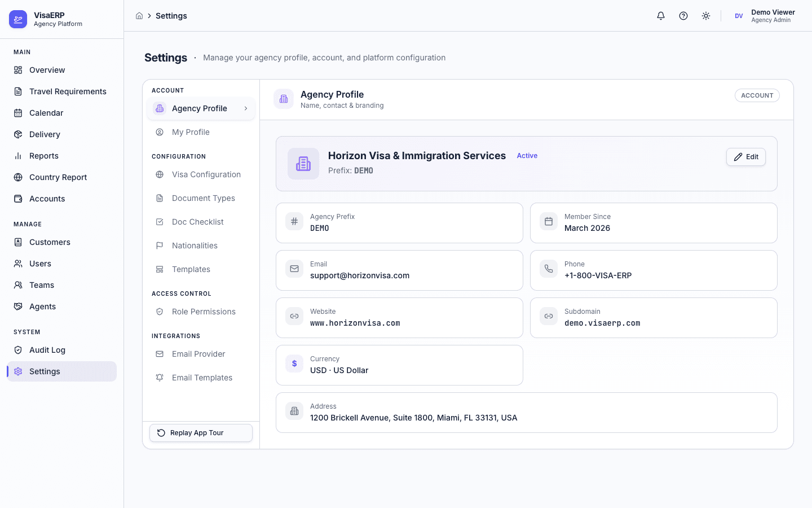Click the home breadcrumb icon

pyautogui.click(x=139, y=16)
